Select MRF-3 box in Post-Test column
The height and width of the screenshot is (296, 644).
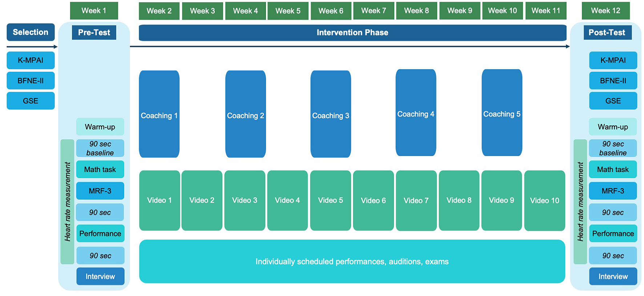coord(613,191)
